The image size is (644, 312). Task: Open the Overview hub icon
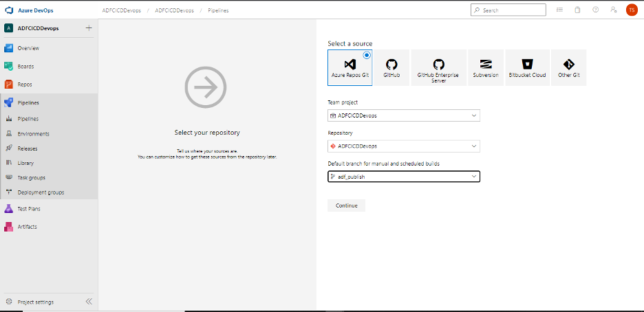point(9,48)
